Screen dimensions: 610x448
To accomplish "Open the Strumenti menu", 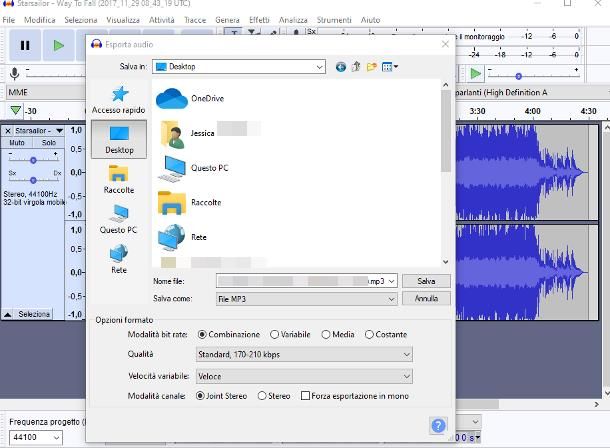I will tap(334, 20).
